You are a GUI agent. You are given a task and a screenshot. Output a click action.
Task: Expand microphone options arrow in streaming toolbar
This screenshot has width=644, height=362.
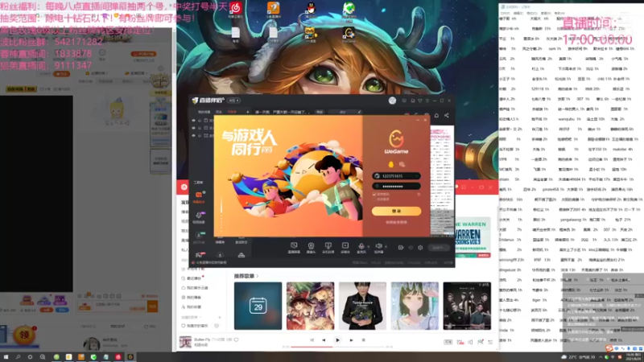click(368, 247)
